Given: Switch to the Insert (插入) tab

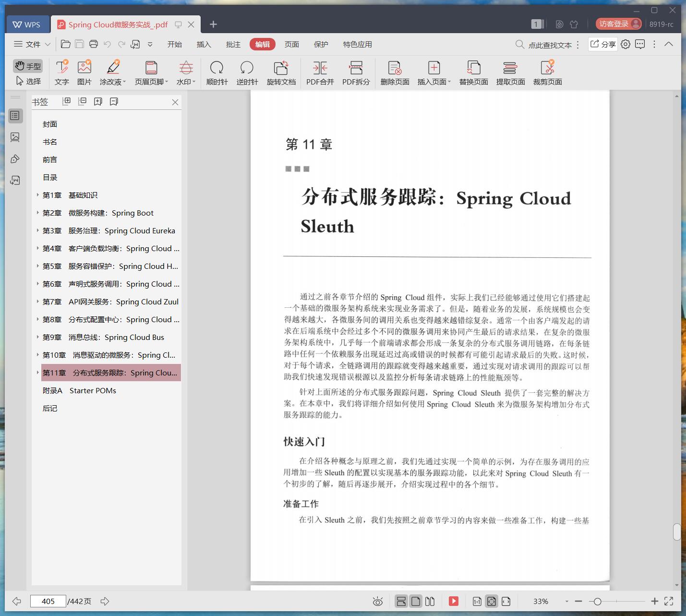Looking at the screenshot, I should 204,44.
